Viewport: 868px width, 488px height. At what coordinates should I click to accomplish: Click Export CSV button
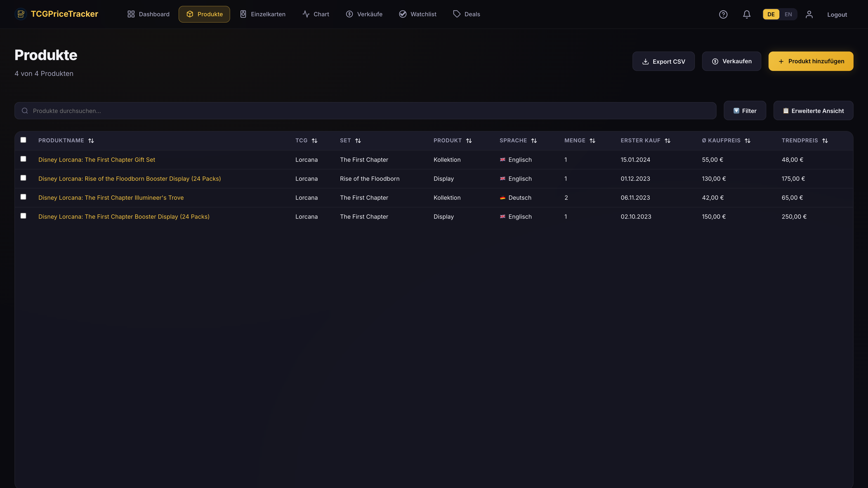pyautogui.click(x=663, y=61)
